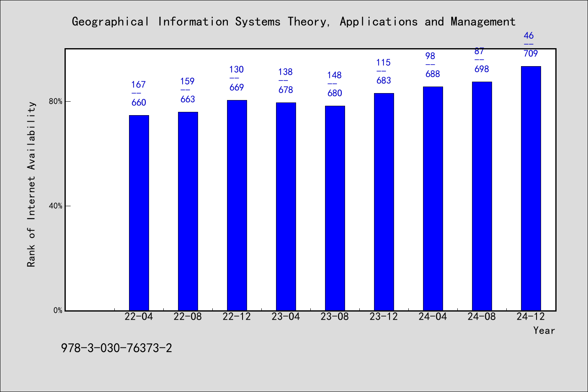Click the rank value 130 above 22-12

tap(236, 69)
